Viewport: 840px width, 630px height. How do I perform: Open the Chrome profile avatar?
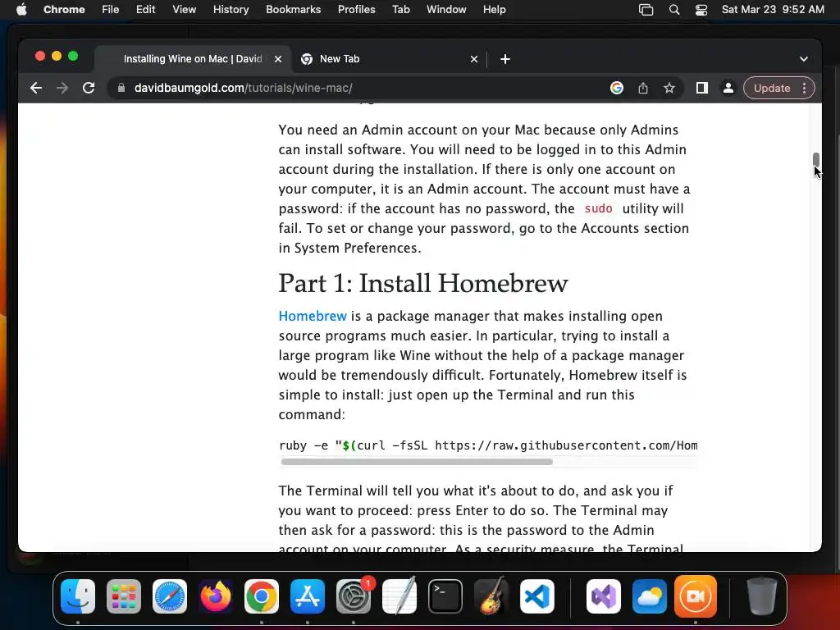tap(728, 88)
